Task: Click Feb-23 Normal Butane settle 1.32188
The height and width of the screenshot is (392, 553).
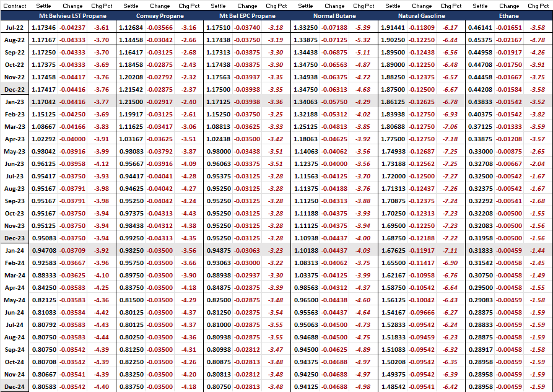Action: 305,115
